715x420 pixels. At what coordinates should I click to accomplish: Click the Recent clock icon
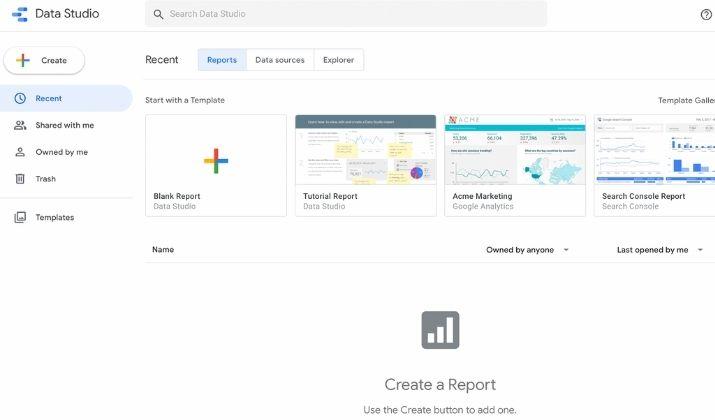click(x=20, y=99)
